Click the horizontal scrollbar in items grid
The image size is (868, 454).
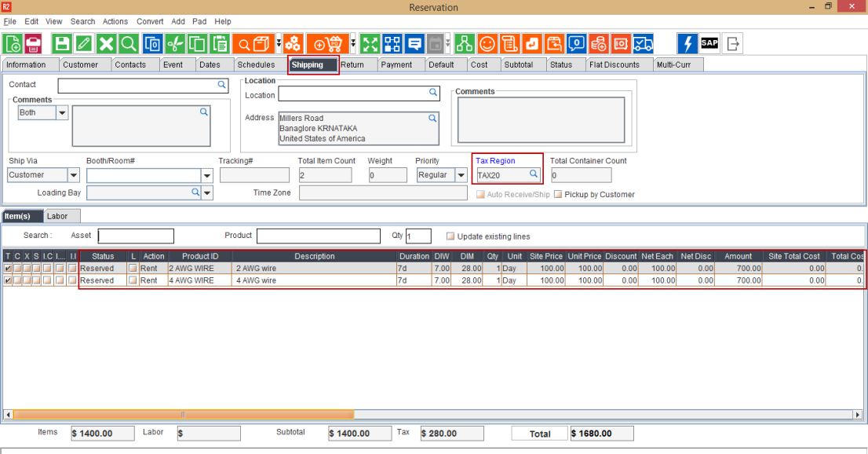(x=184, y=415)
